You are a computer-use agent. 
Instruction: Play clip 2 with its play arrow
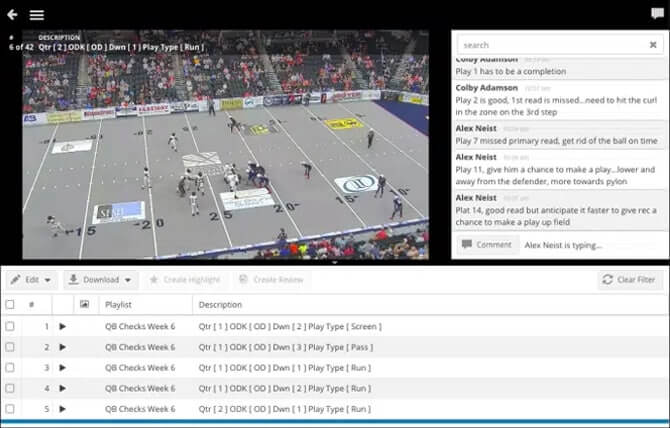point(62,347)
